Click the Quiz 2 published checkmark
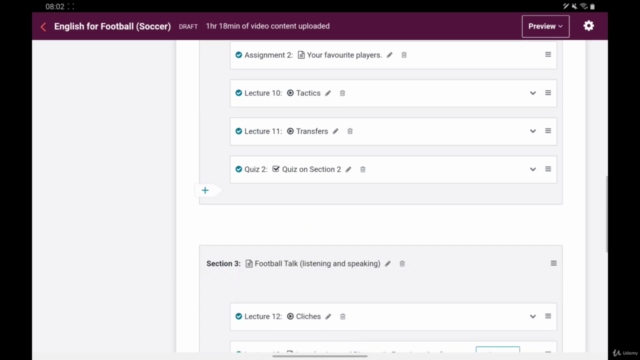 (239, 169)
